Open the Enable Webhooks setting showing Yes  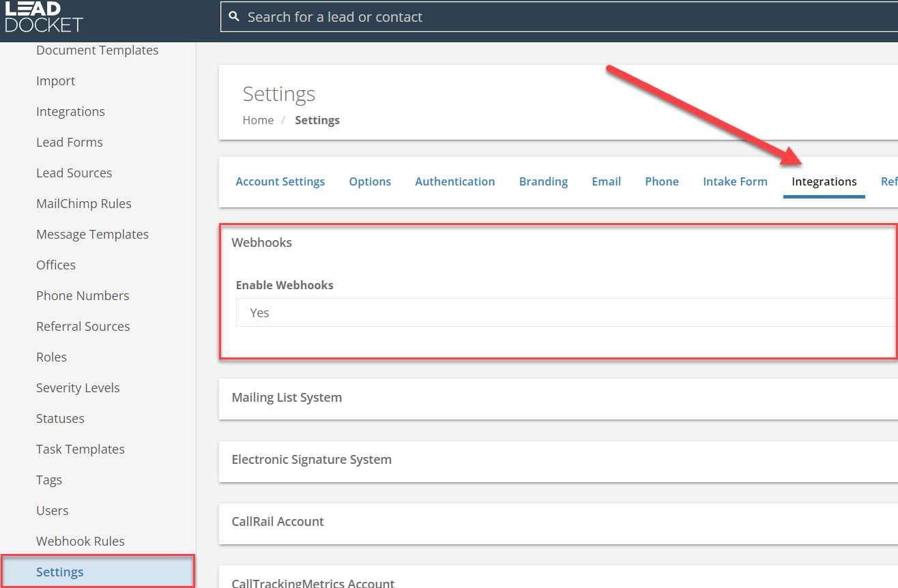pos(478,312)
